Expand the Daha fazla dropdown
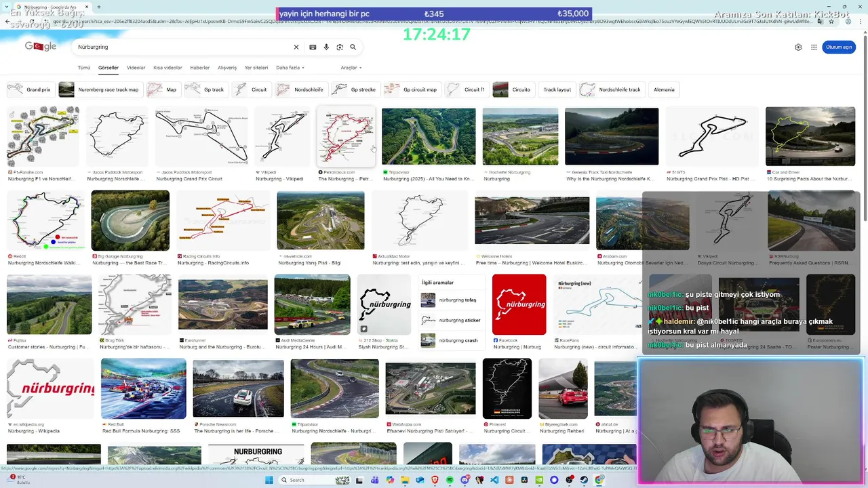The height and width of the screenshot is (488, 868). coord(290,68)
